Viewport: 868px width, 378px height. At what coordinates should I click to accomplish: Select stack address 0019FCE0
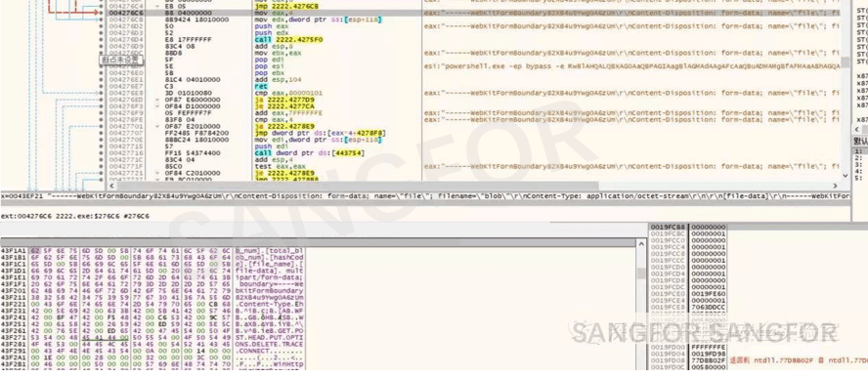point(668,293)
